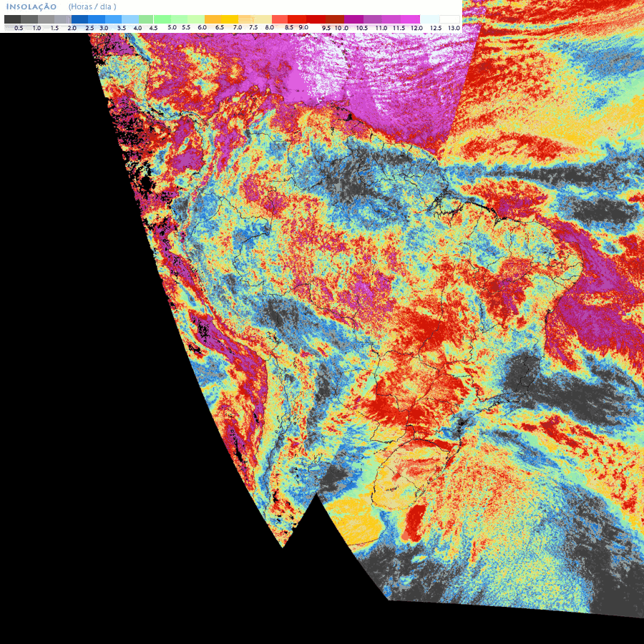Click the '8.5' legend value
644x644 pixels.
pos(289,27)
